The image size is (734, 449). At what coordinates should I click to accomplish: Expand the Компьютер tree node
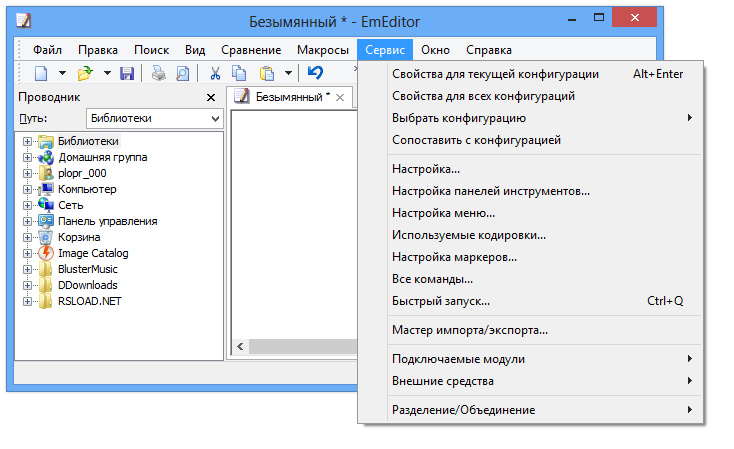click(28, 189)
